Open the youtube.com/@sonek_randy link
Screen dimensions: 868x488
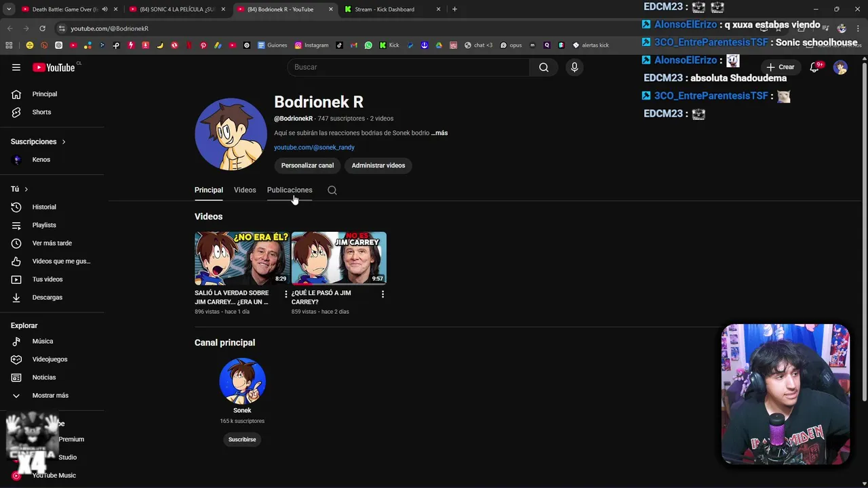click(314, 147)
